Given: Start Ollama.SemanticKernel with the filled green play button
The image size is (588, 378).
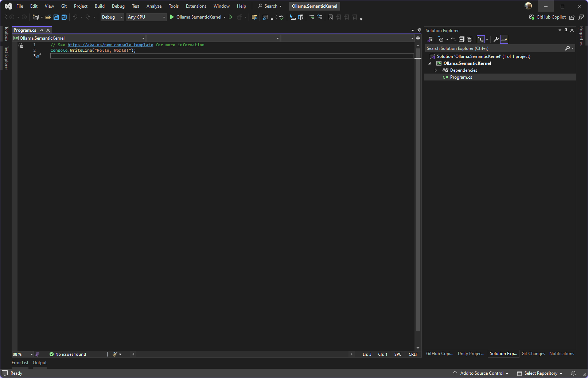Looking at the screenshot, I should [172, 17].
